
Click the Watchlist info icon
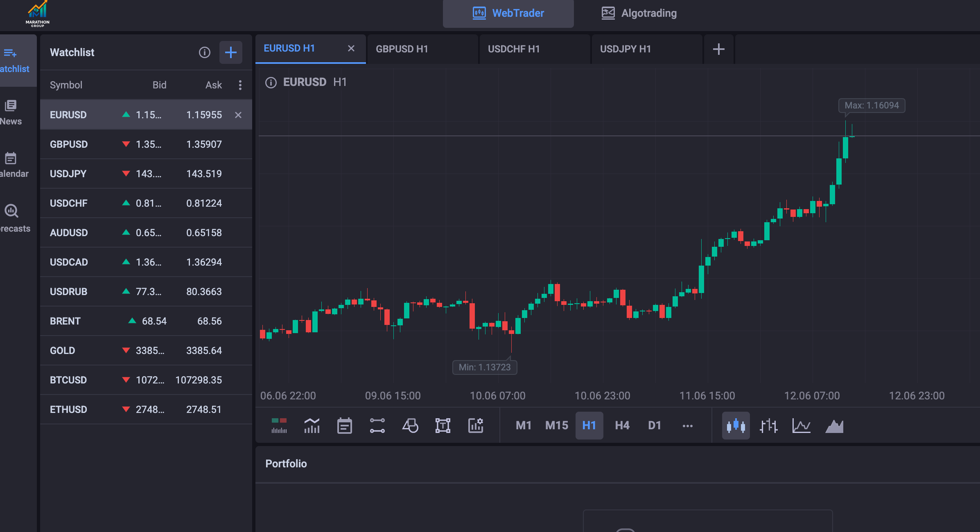coord(205,52)
